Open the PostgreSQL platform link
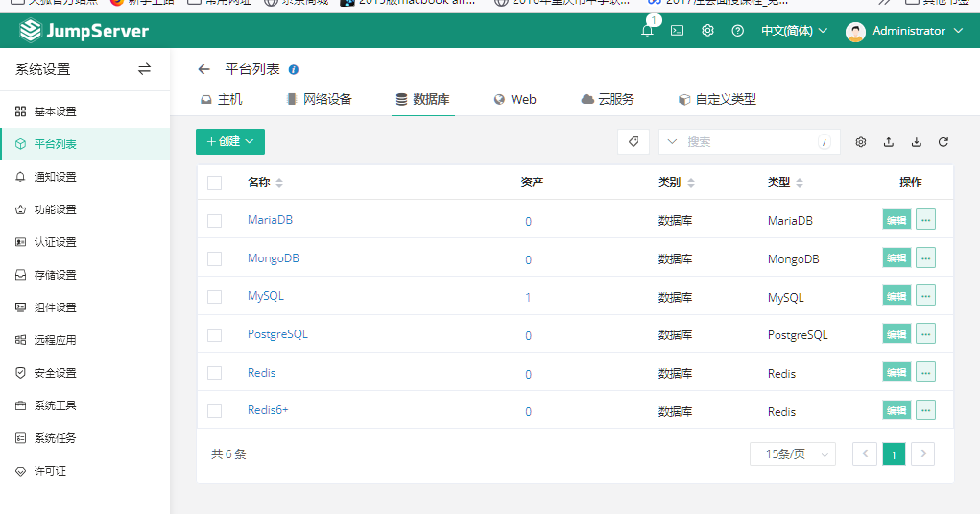Screen dimensions: 980x514 (x=277, y=334)
